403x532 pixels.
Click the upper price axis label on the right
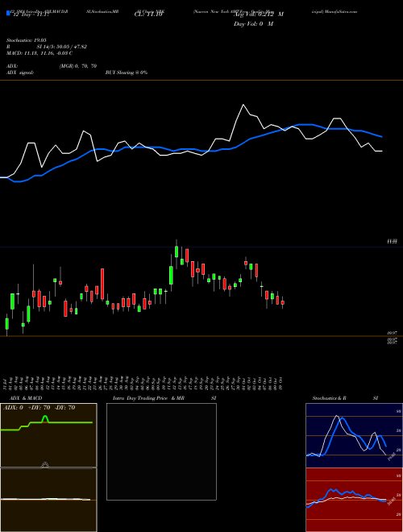pyautogui.click(x=393, y=242)
